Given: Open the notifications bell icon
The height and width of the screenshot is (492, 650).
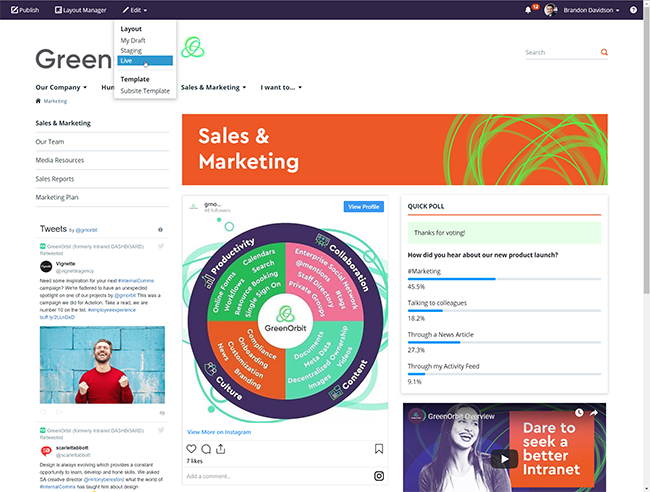Looking at the screenshot, I should click(528, 10).
